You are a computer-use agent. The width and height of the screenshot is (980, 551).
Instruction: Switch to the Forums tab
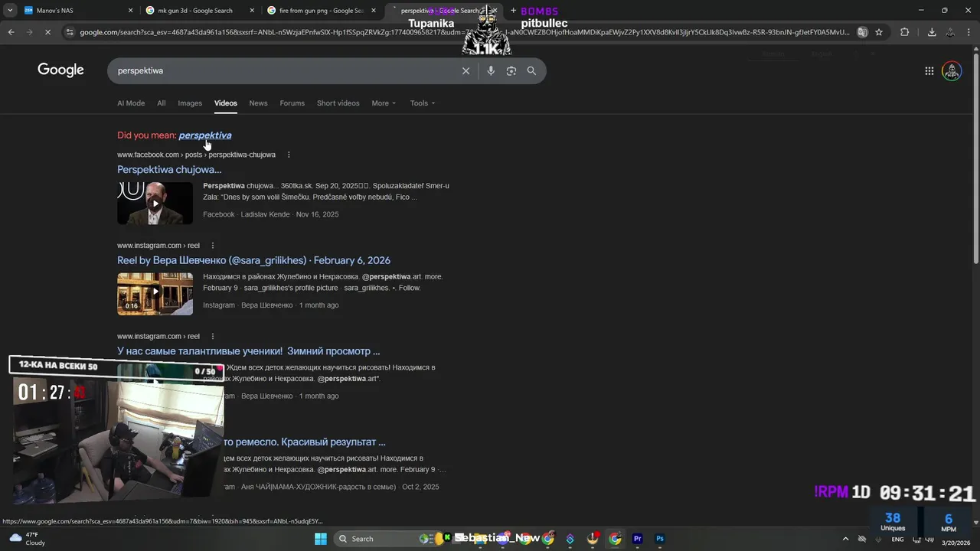pos(292,103)
